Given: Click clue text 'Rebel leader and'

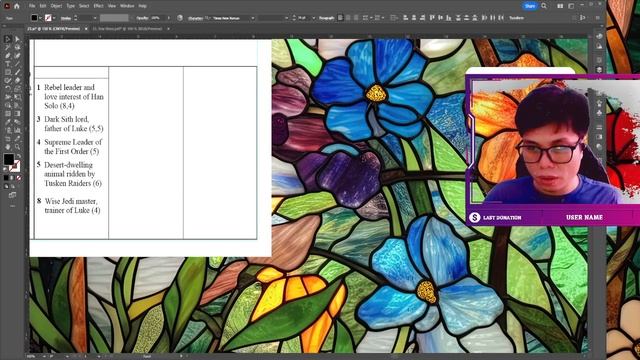Looking at the screenshot, I should [69, 87].
